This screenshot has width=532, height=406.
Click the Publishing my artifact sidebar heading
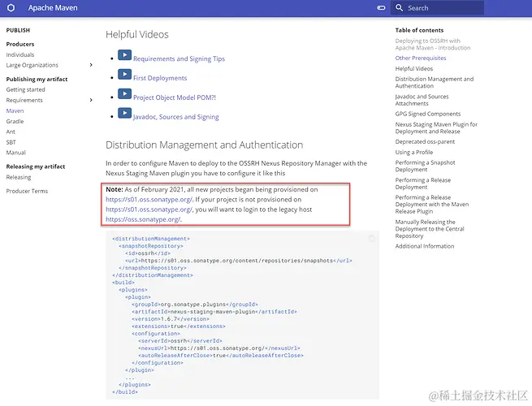click(37, 79)
